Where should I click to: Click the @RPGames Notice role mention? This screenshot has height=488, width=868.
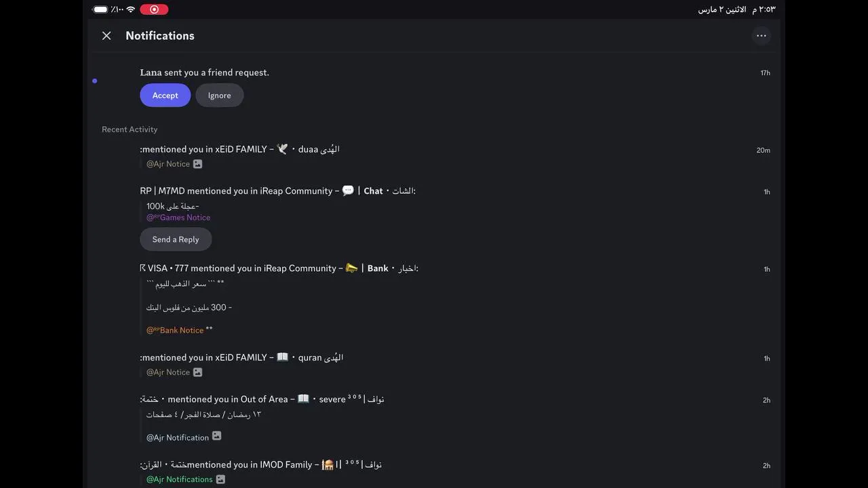tap(178, 218)
